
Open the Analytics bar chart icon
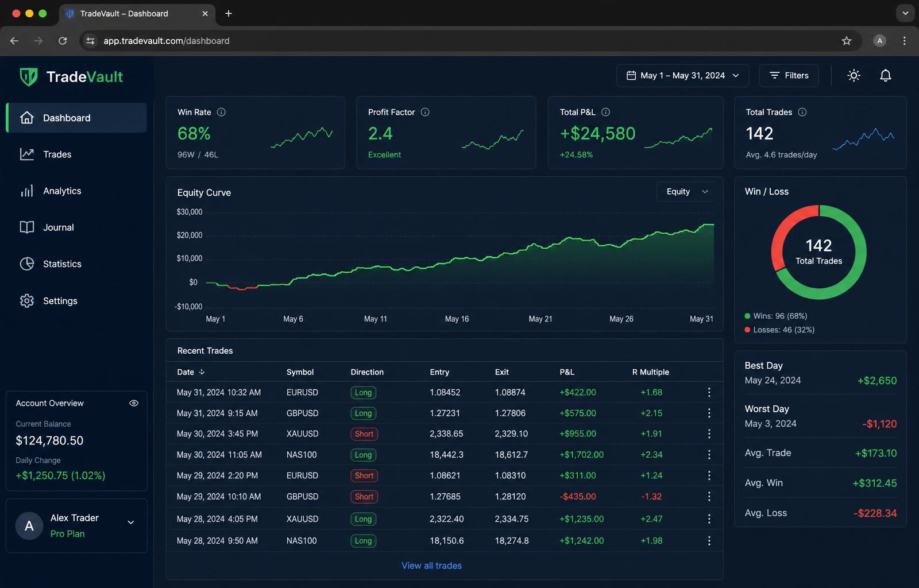coord(27,191)
